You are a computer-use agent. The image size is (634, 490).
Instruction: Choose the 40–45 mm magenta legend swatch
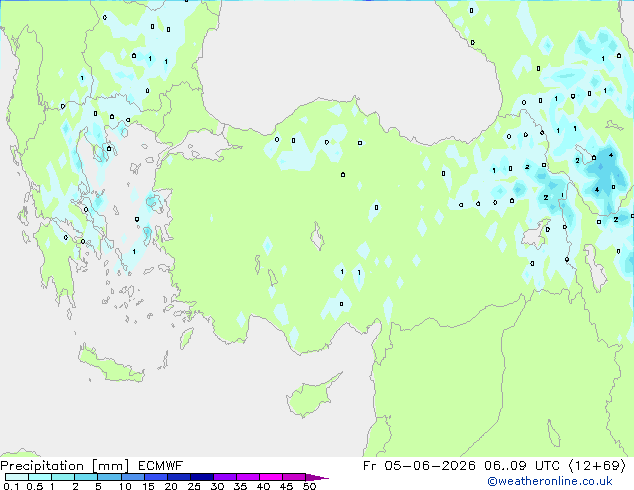click(271, 477)
